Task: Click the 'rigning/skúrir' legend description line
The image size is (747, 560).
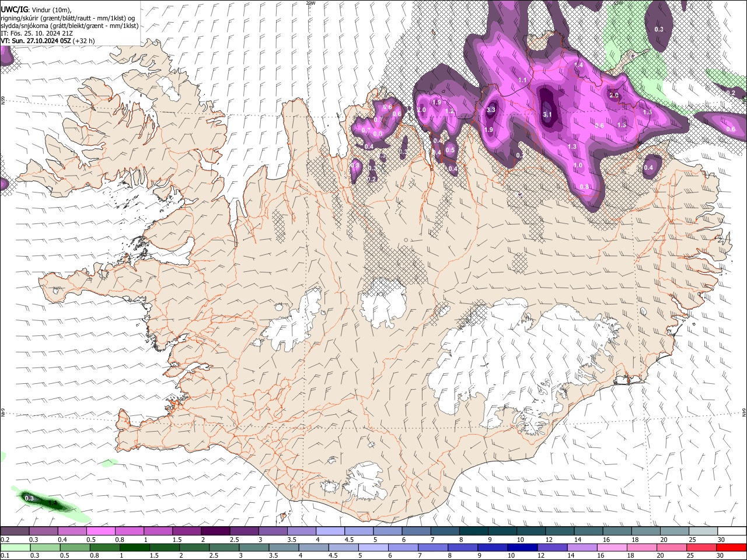Action: [x=68, y=18]
